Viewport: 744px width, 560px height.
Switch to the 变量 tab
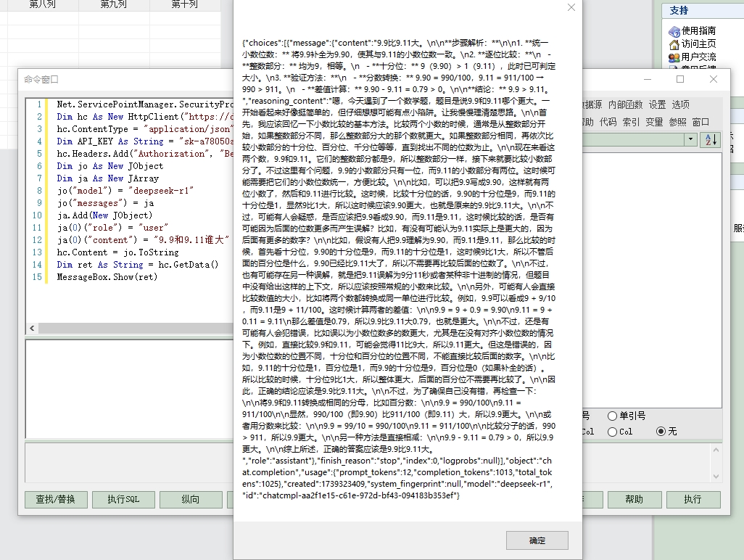point(654,122)
